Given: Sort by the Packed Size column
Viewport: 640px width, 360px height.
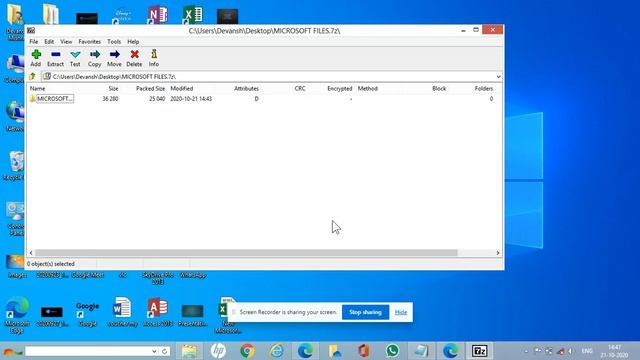Looking at the screenshot, I should [150, 89].
